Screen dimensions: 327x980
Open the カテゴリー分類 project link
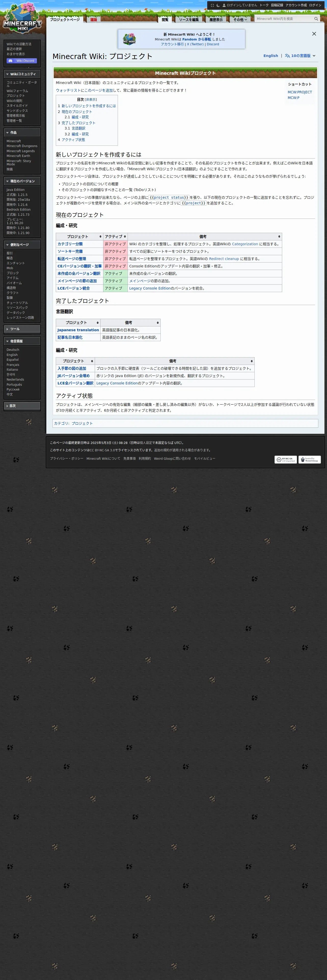click(x=70, y=244)
